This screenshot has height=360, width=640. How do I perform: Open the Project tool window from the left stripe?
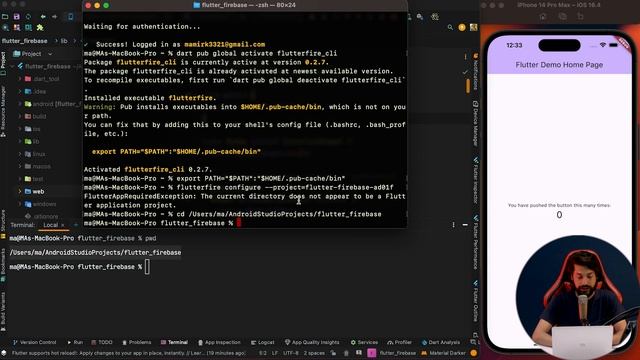point(3,63)
